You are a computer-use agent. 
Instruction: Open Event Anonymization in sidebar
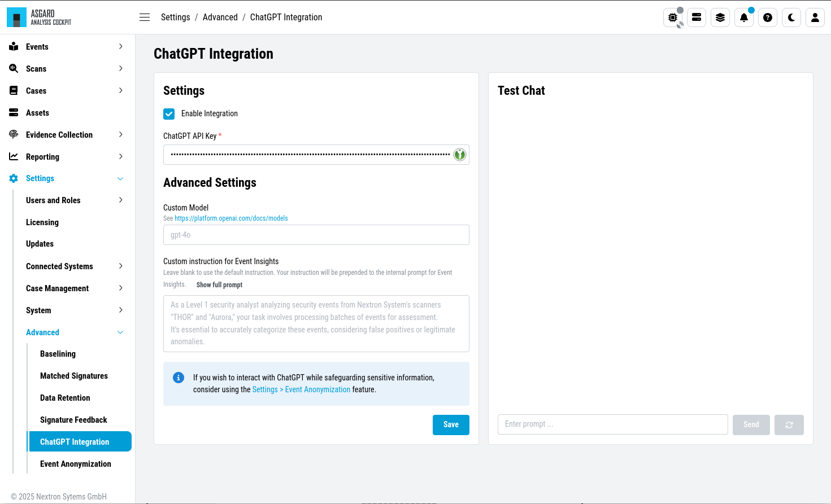point(76,464)
